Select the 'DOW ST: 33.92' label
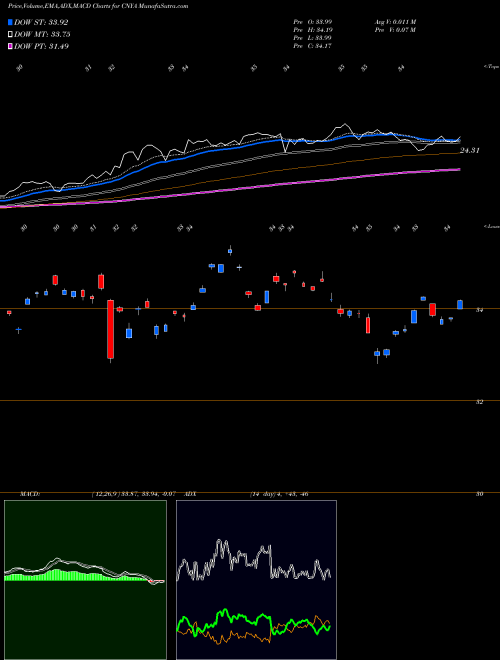 coord(41,23)
